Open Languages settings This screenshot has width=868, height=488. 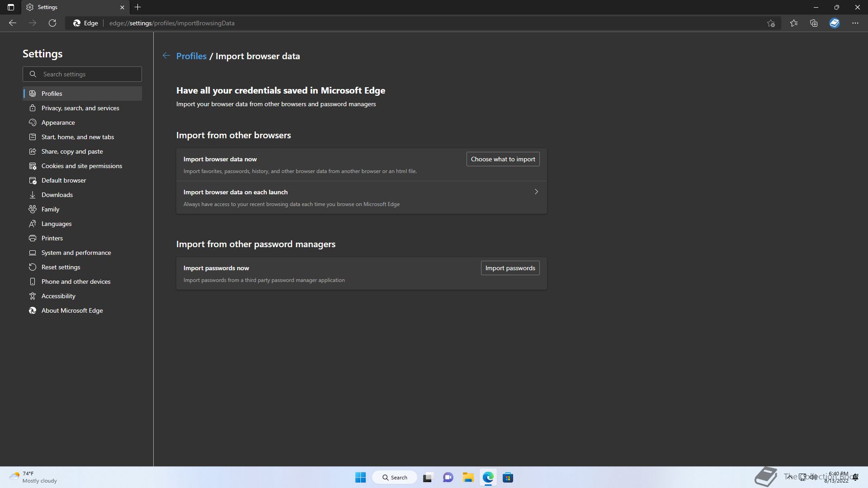pos(82,224)
